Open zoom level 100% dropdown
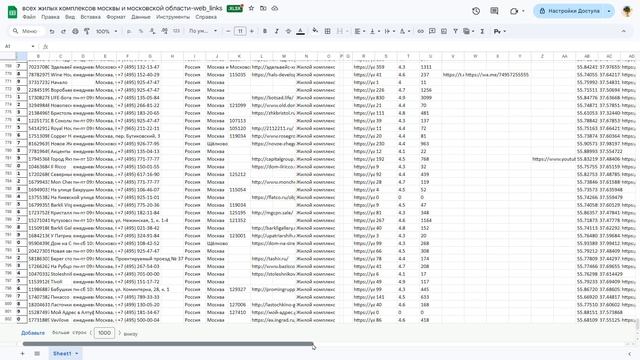640x360 pixels. click(x=107, y=31)
